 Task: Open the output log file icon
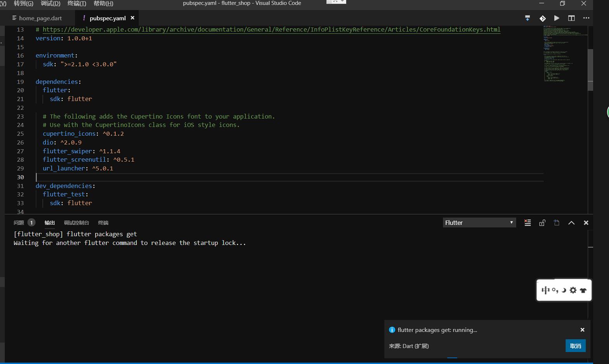557,223
